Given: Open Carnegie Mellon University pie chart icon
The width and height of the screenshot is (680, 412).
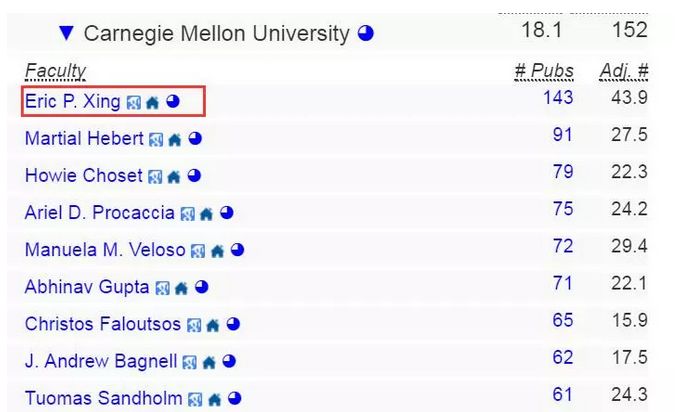Looking at the screenshot, I should [x=366, y=33].
